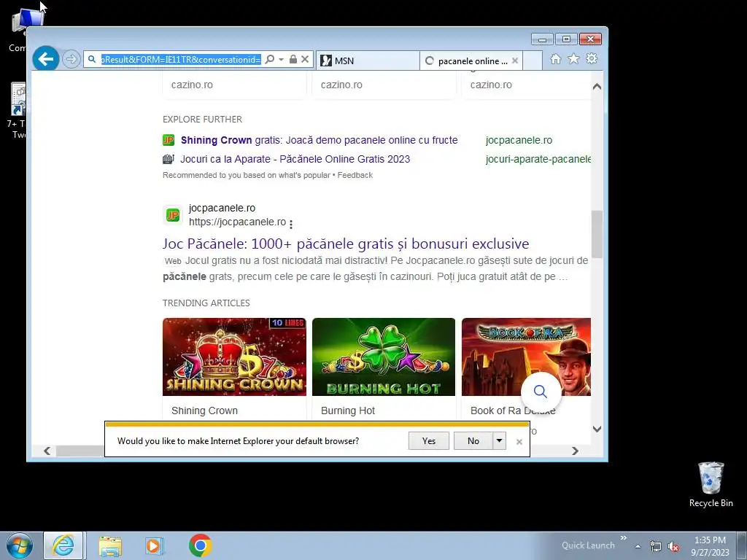Restore the IE window with maximize button
This screenshot has width=747, height=560.
pyautogui.click(x=566, y=39)
